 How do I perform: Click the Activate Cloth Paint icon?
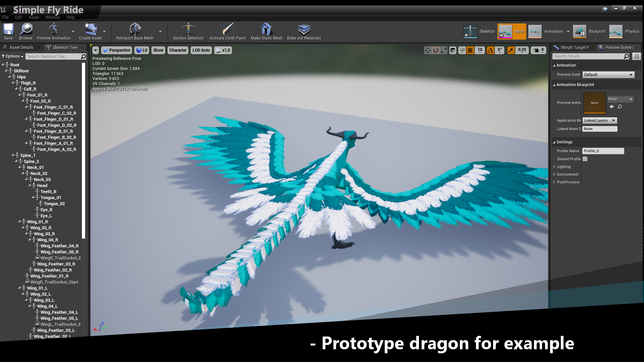227,31
